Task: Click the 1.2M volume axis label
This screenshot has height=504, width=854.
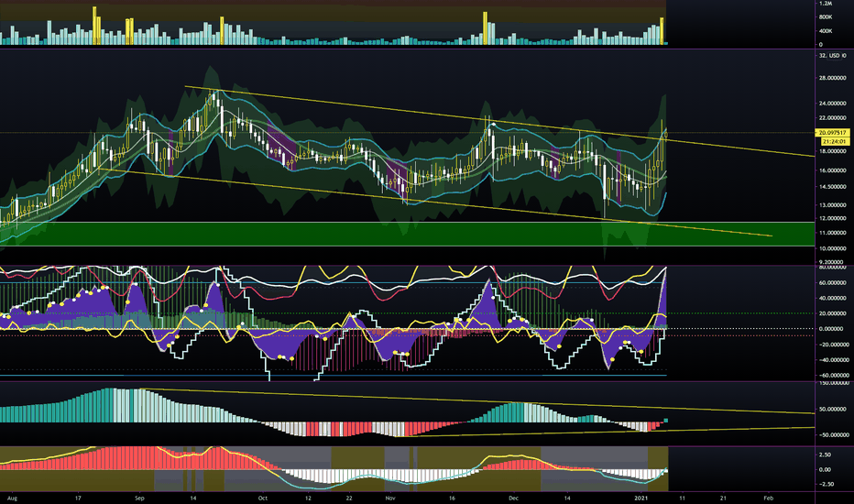Action: point(826,4)
